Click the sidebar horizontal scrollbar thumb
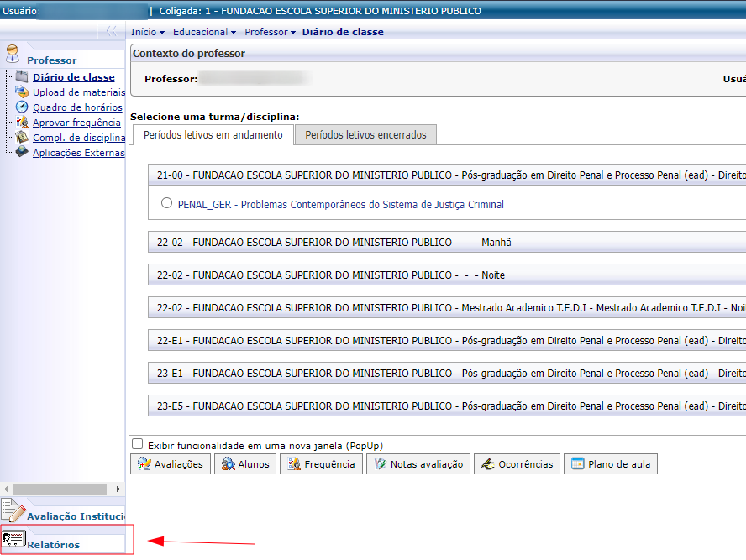This screenshot has height=560, width=746. tap(60, 489)
